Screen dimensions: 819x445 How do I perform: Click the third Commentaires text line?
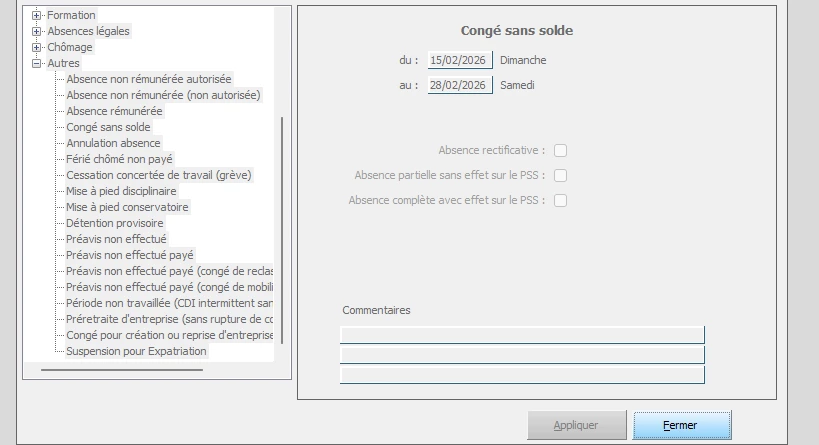522,375
